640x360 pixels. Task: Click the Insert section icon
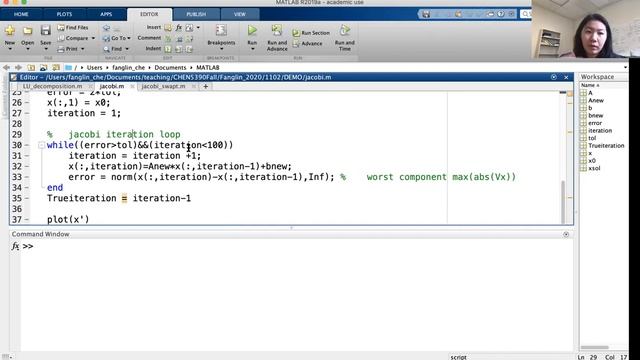[168, 28]
